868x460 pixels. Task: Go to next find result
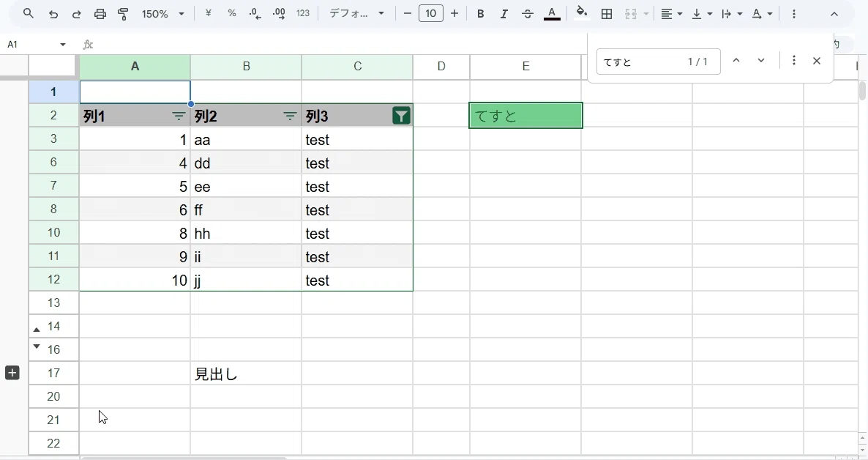761,60
